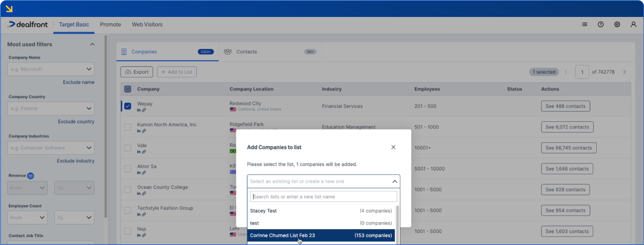Viewport: 644px width, 245px height.
Task: Check the Techstyle Fashion Group row checkbox
Action: [128, 210]
